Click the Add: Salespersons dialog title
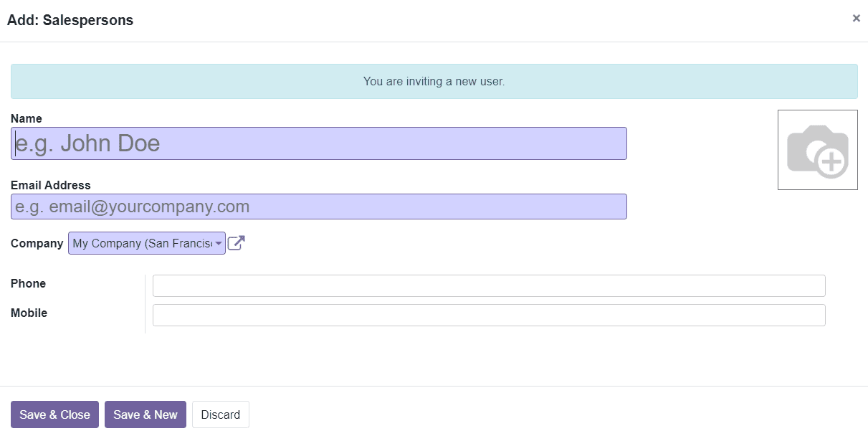 pyautogui.click(x=70, y=19)
